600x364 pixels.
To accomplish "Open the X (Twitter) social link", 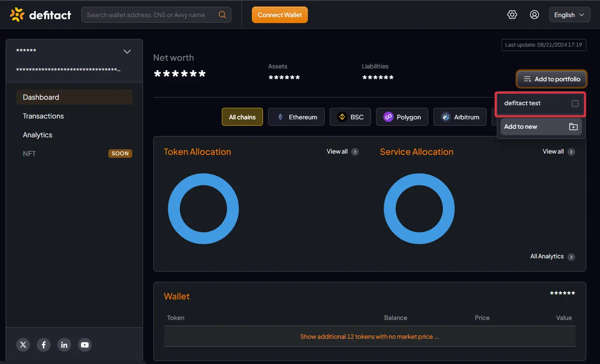I will [23, 345].
